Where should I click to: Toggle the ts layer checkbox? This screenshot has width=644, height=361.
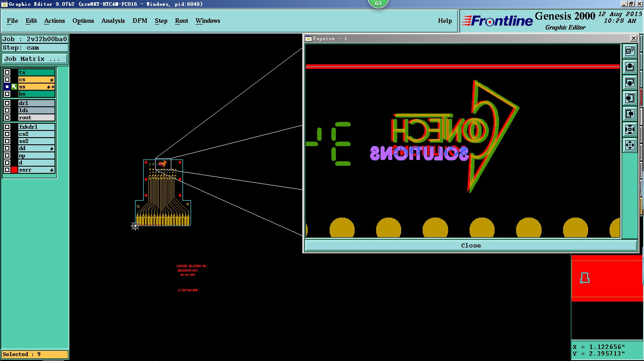[x=7, y=72]
